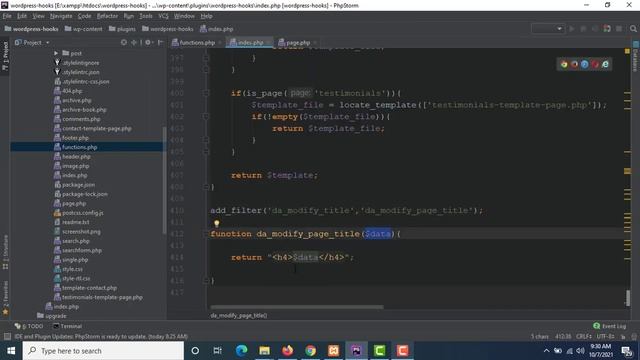Screen dimensions: 640x360
Task: Select .stylelintignore in project tree
Action: pyautogui.click(x=80, y=62)
